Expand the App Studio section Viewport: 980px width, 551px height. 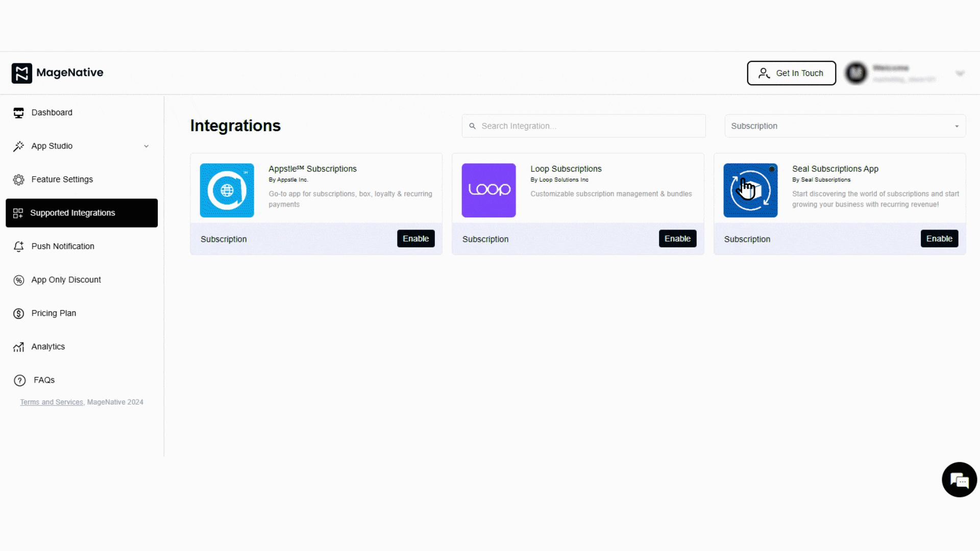[x=146, y=146]
